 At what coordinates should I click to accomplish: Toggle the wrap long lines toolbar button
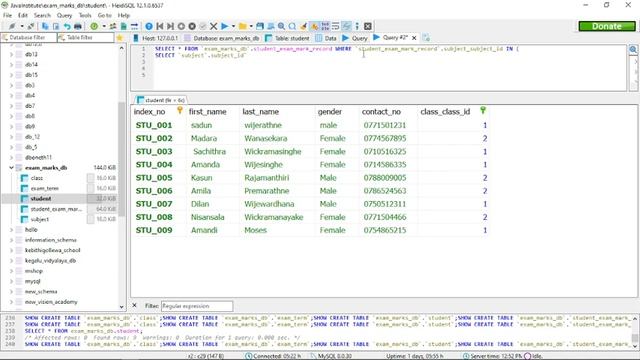[336, 26]
